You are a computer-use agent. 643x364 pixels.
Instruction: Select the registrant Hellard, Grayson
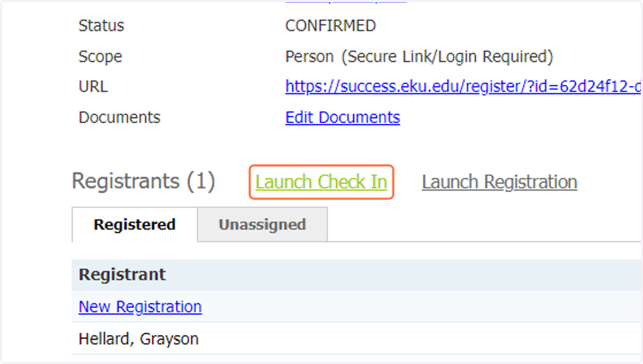coord(138,339)
